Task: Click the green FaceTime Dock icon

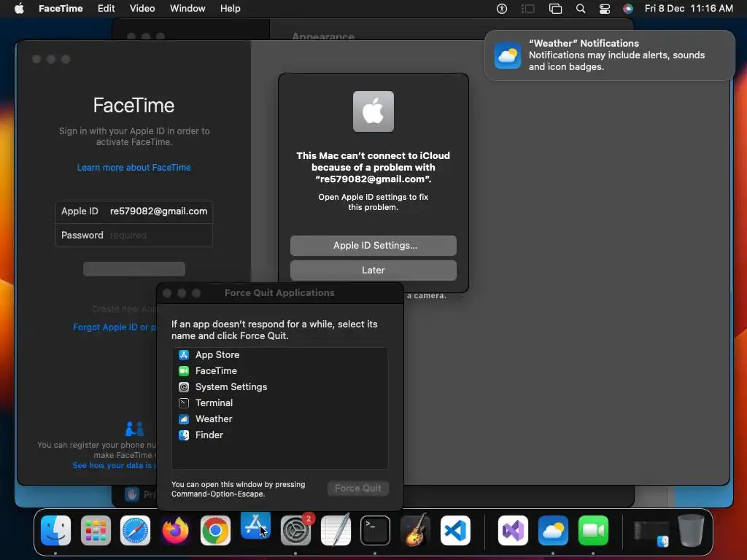Action: coord(593,530)
